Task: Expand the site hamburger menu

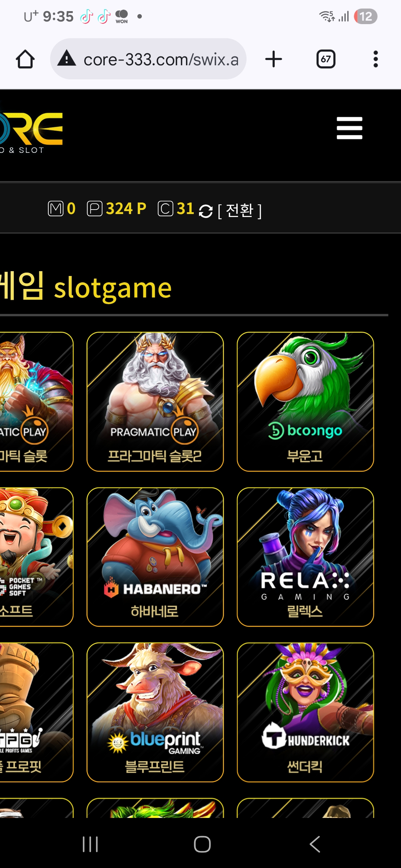Action: [349, 128]
